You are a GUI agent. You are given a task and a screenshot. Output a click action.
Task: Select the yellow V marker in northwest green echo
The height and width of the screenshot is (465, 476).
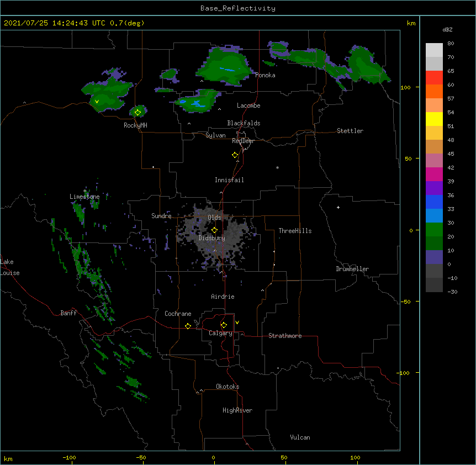click(97, 102)
